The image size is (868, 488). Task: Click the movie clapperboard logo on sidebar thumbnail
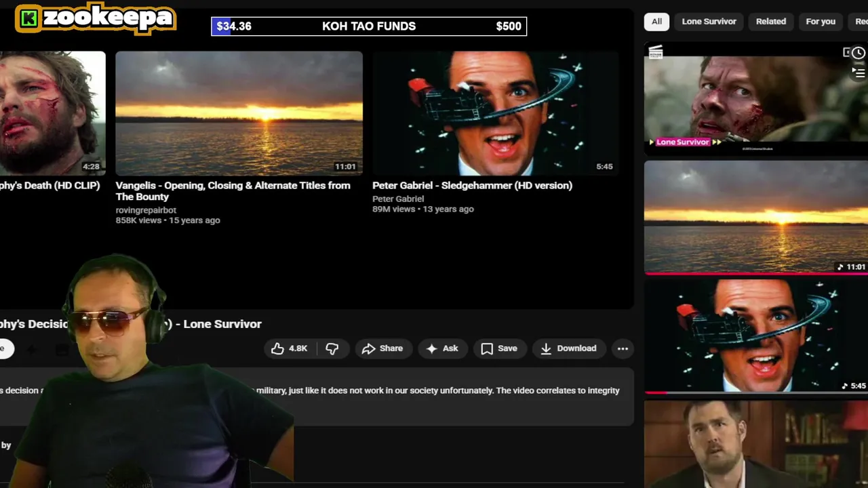[x=656, y=53]
